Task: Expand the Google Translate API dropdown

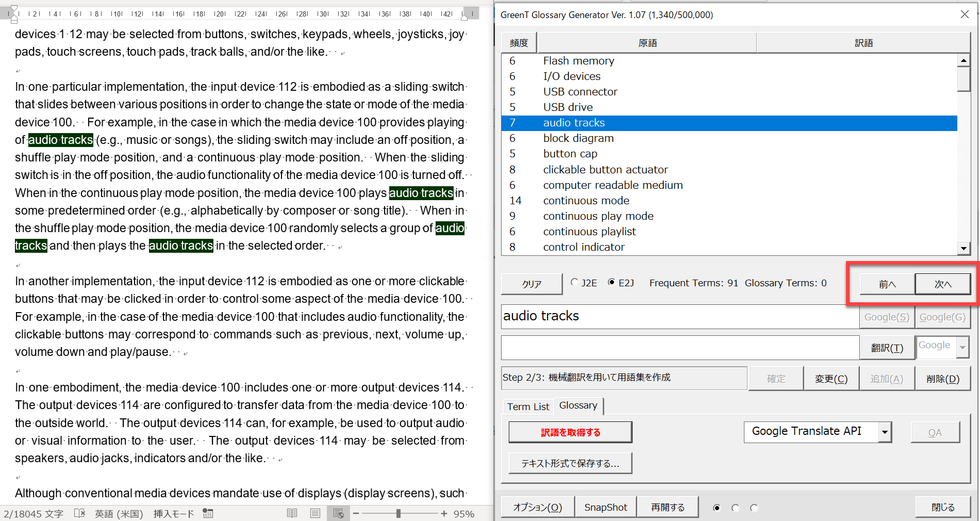Action: click(885, 432)
